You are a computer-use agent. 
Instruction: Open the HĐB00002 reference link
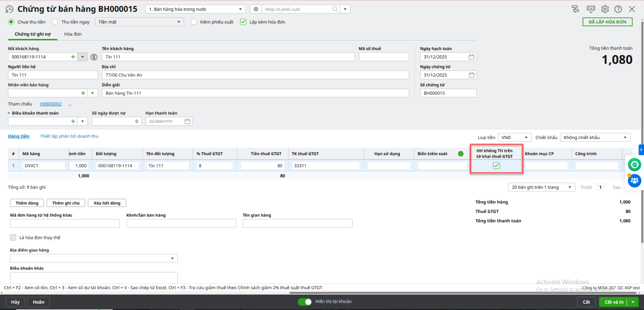click(x=51, y=104)
